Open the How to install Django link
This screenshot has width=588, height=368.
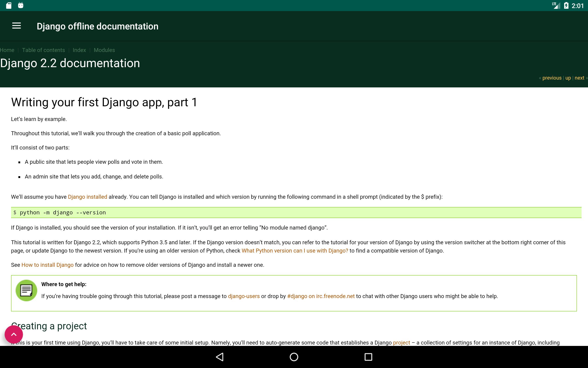tap(47, 265)
